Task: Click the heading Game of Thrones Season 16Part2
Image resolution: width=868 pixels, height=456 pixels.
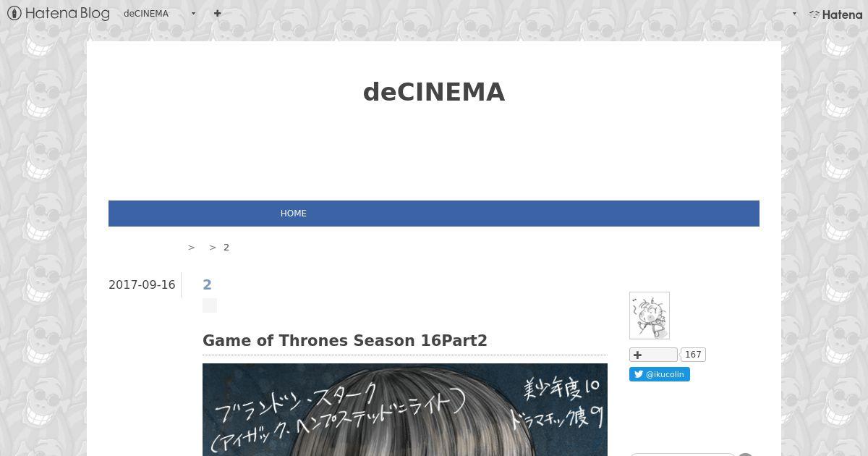Action: point(345,340)
